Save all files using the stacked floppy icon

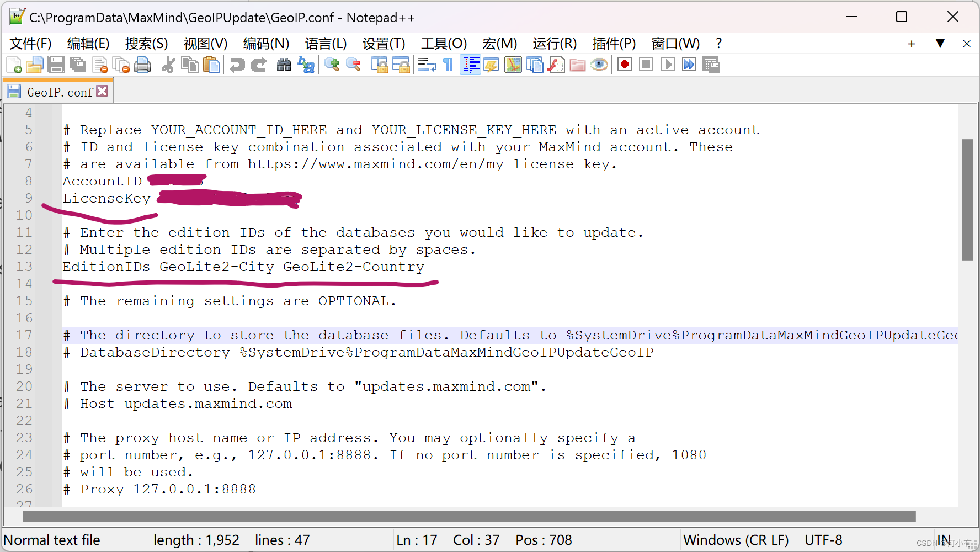(78, 65)
